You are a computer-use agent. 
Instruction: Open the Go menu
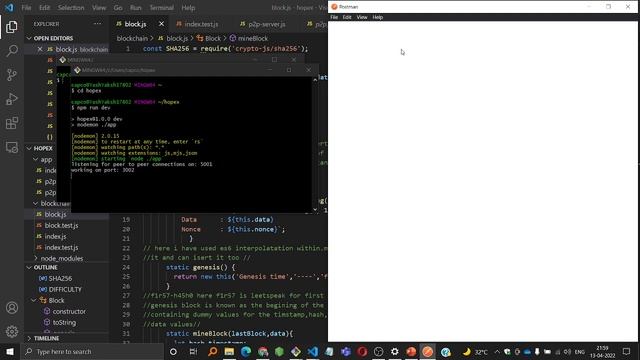(x=118, y=8)
